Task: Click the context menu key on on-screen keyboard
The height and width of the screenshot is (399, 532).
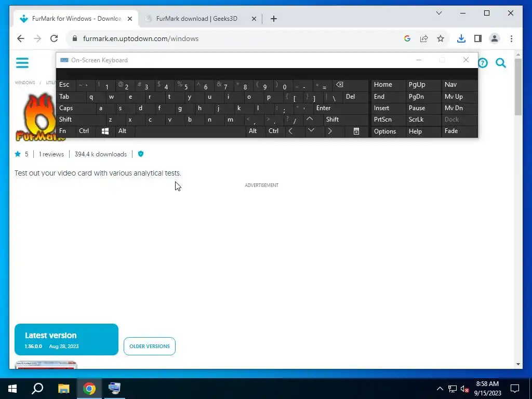Action: (x=356, y=131)
